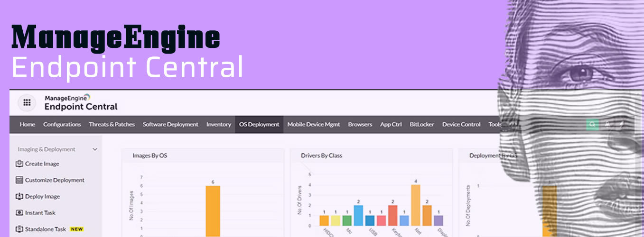The height and width of the screenshot is (237, 644).
Task: Open Mobile Device Mgmt tab
Action: click(314, 125)
